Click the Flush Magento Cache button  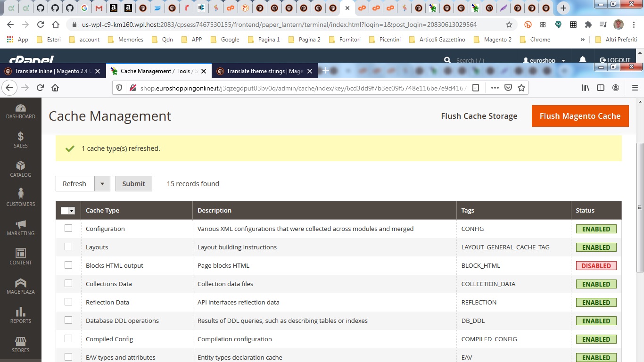click(580, 116)
